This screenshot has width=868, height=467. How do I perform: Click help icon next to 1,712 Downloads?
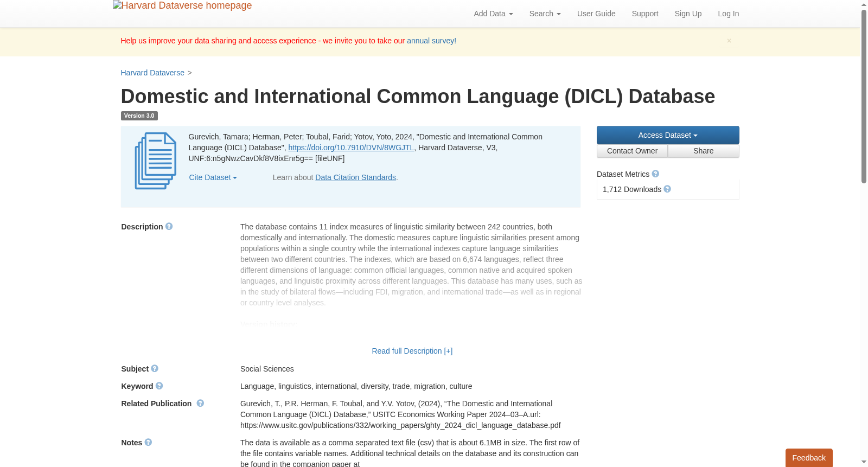point(667,189)
